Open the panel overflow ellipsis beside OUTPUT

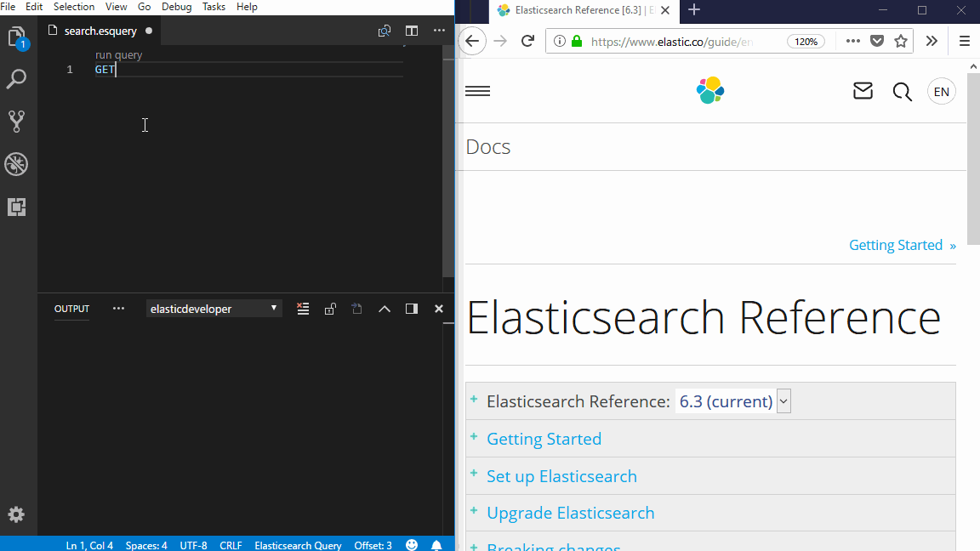[118, 309]
